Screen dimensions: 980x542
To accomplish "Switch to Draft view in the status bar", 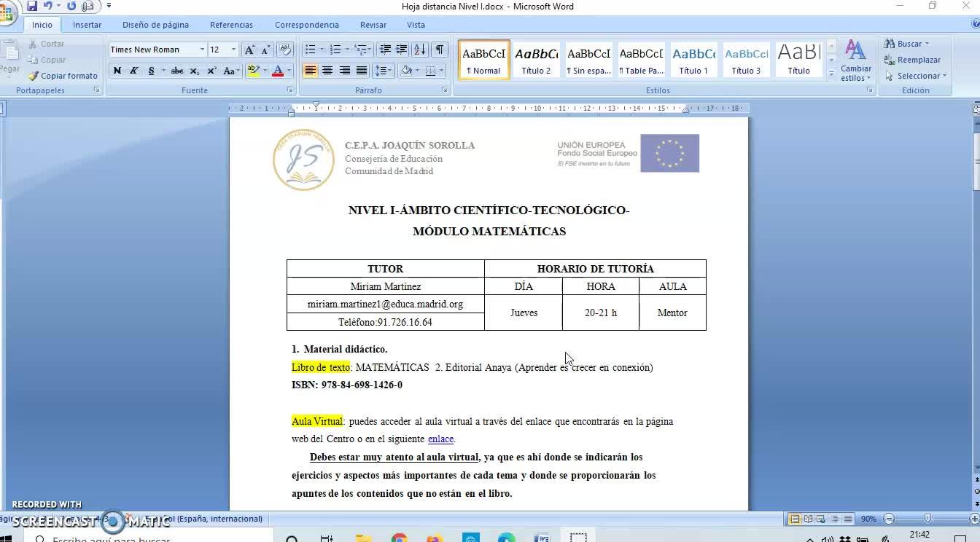I will tap(848, 519).
